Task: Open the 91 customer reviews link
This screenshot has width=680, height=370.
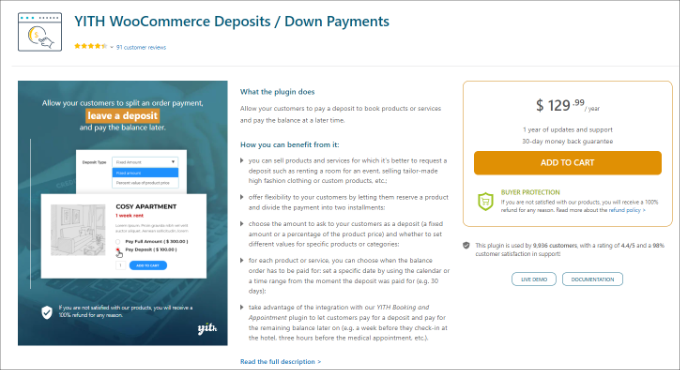Action: tap(141, 47)
